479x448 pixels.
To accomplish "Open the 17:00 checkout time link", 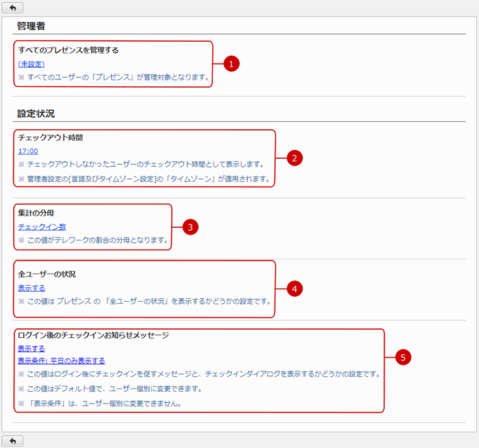I will [28, 151].
